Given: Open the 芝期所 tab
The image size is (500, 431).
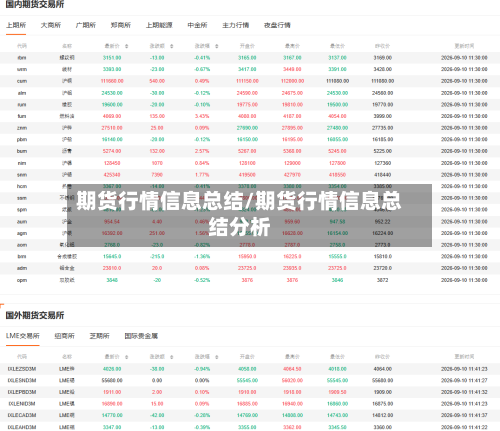Looking at the screenshot, I should click(99, 336).
